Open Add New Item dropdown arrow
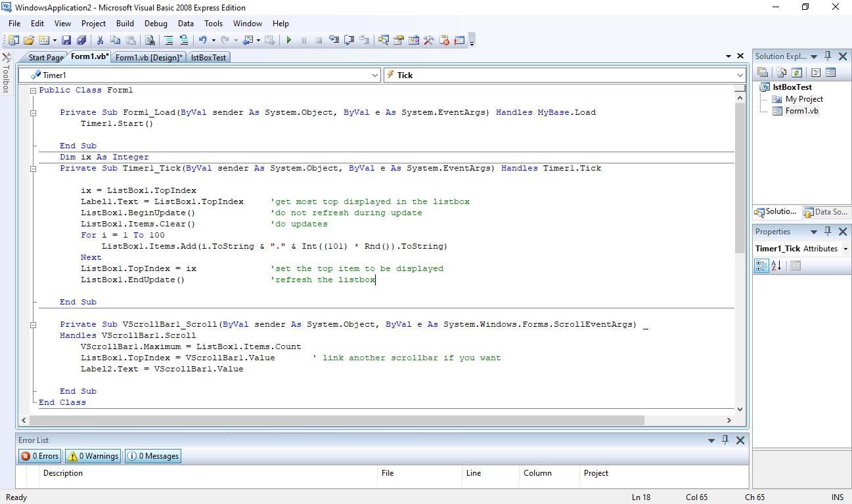 (x=55, y=40)
